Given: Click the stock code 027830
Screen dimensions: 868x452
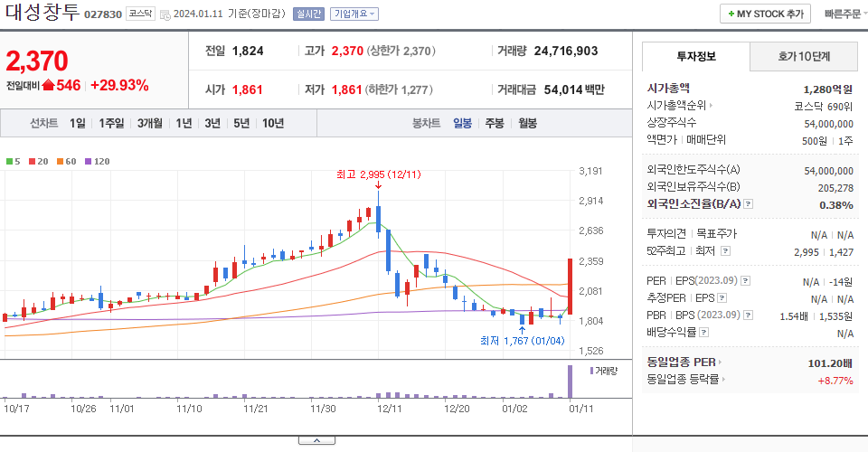Looking at the screenshot, I should tap(103, 14).
